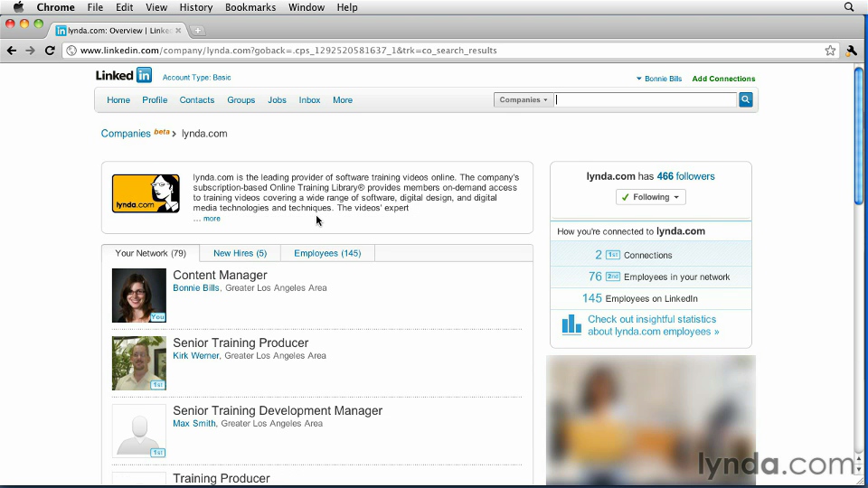
Task: Click the lynda.com company logo
Action: click(x=146, y=193)
